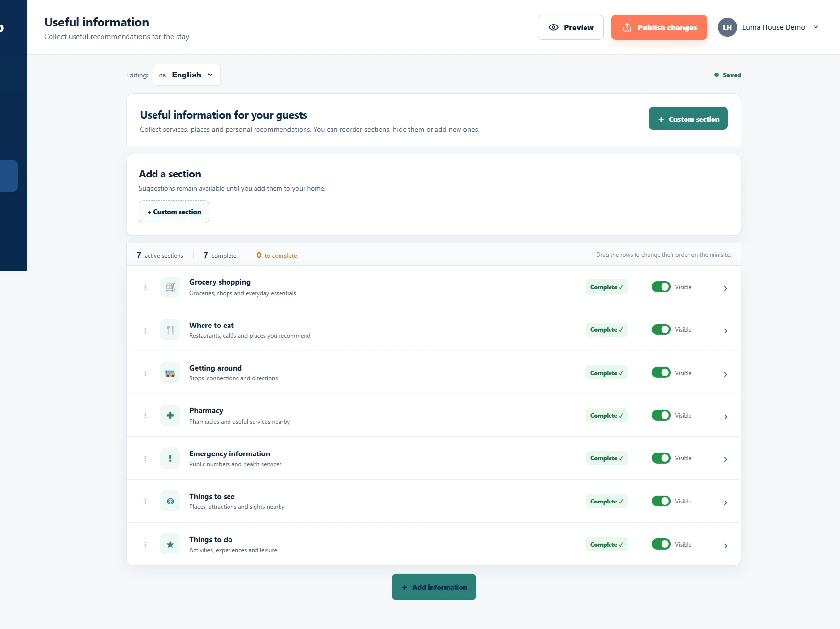
Task: Grab the drag handle for Things to do
Action: click(x=145, y=544)
